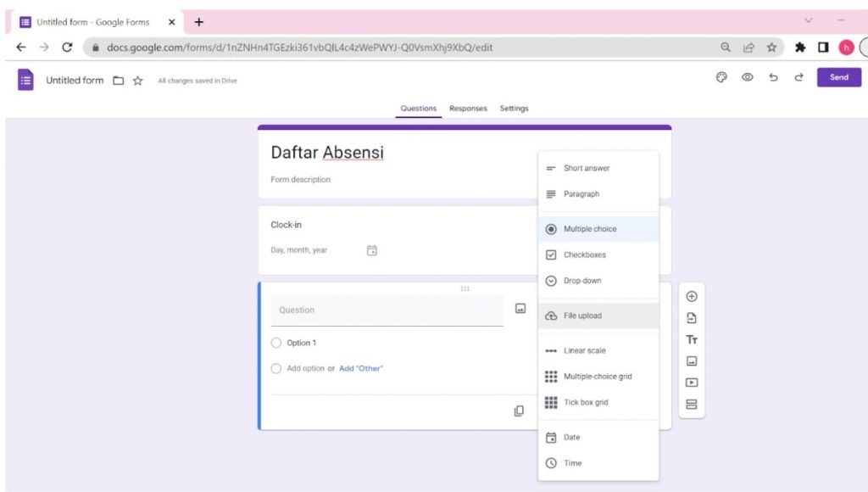
Task: Add a new section using the section icon
Action: [x=692, y=405]
